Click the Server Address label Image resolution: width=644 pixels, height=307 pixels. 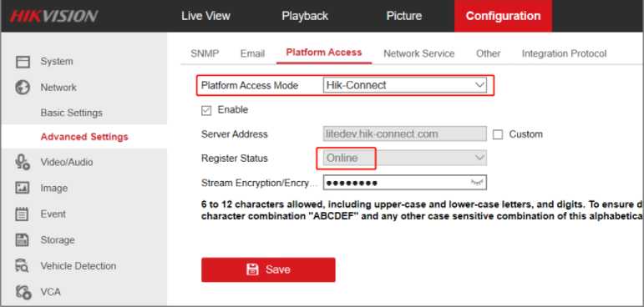pos(234,134)
